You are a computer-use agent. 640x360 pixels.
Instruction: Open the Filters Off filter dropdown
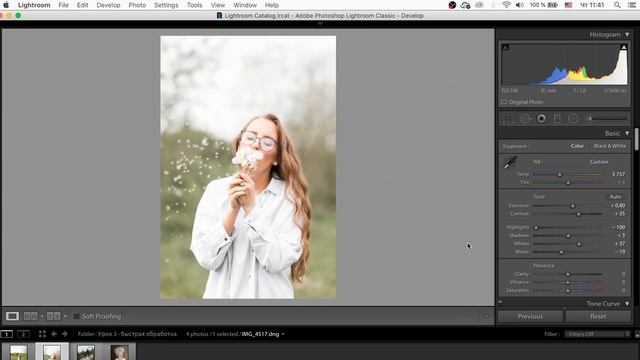(x=597, y=334)
